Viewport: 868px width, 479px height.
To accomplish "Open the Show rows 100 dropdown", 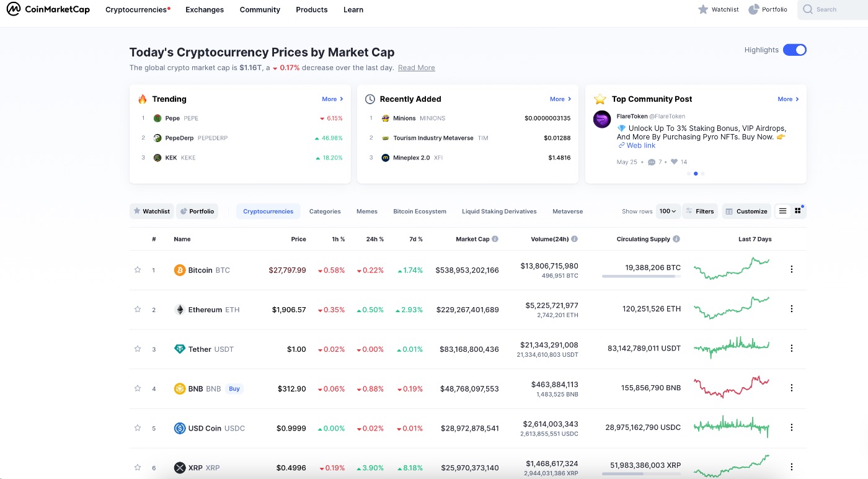I will click(x=668, y=211).
